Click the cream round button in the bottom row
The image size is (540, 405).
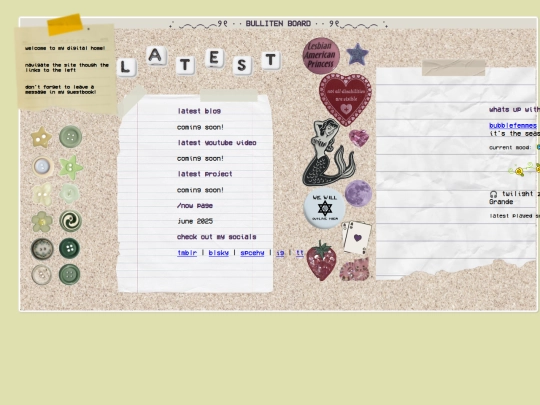42,275
